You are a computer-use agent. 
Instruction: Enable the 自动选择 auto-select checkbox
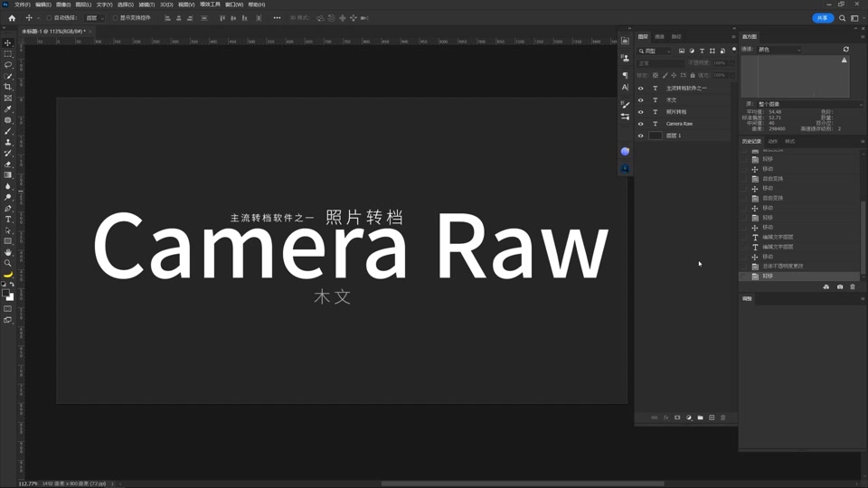click(x=49, y=18)
